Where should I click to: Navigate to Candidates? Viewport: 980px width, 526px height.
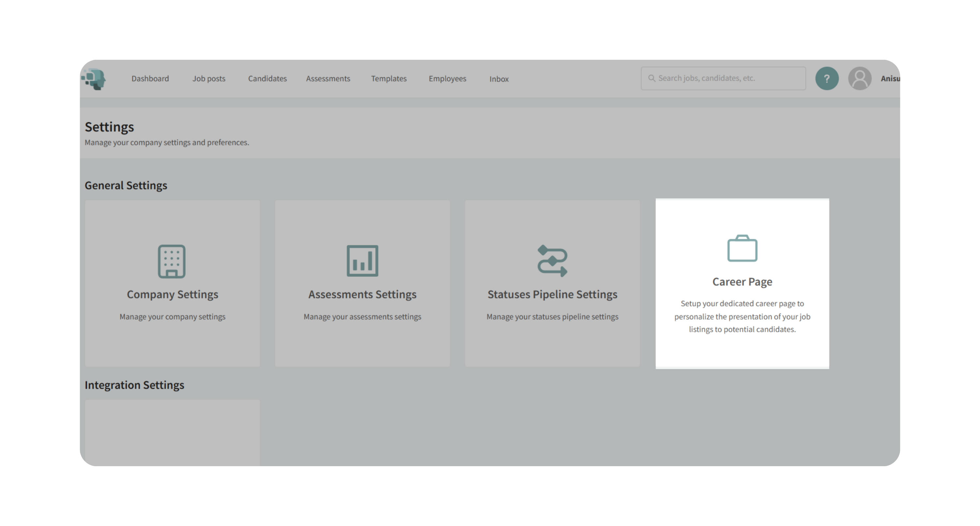coord(267,79)
